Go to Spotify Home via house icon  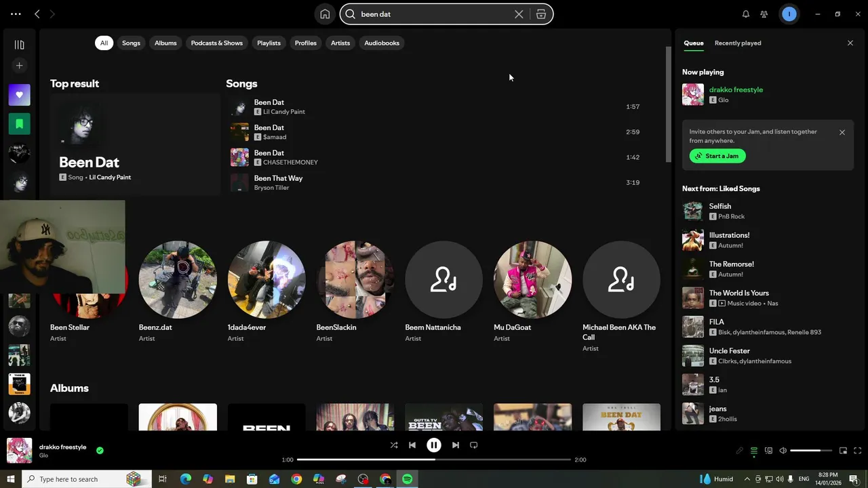point(325,14)
